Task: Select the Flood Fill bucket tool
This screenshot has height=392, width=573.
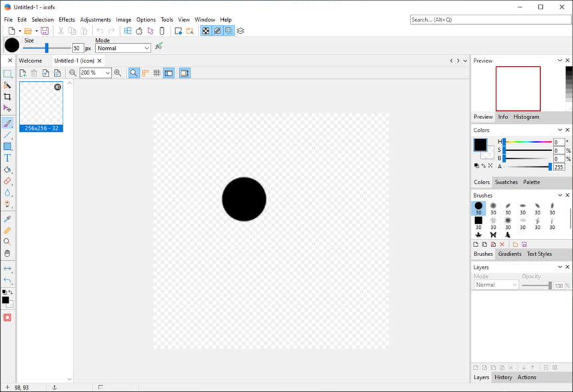Action: click(x=7, y=170)
